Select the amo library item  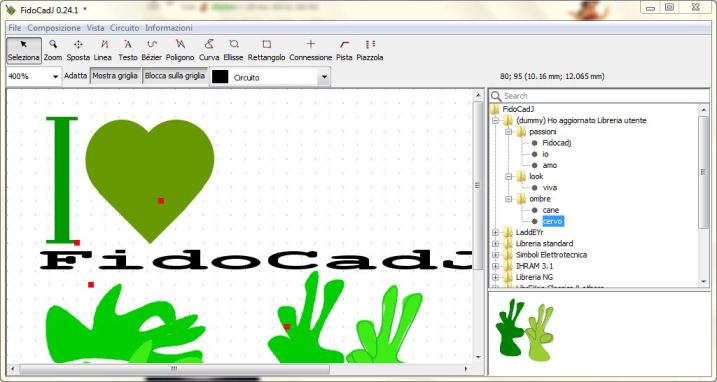(550, 165)
